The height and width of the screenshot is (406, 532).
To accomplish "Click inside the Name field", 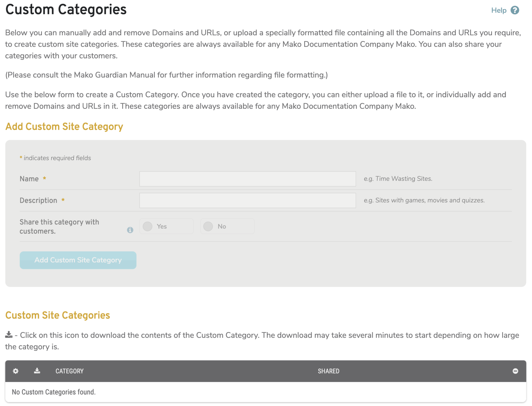I will coord(247,179).
